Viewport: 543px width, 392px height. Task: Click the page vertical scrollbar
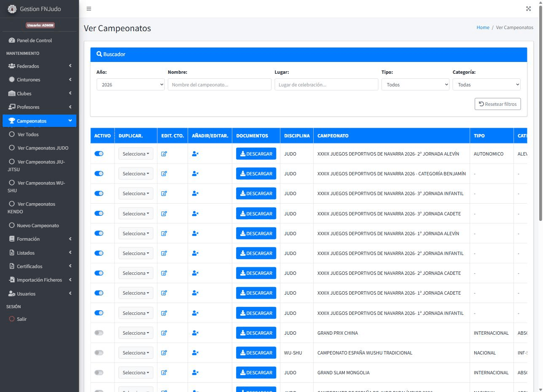click(x=541, y=114)
